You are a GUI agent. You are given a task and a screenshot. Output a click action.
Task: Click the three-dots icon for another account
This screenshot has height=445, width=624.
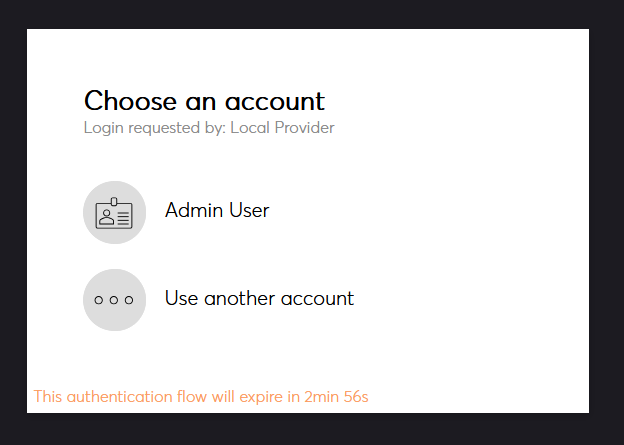pyautogui.click(x=114, y=299)
